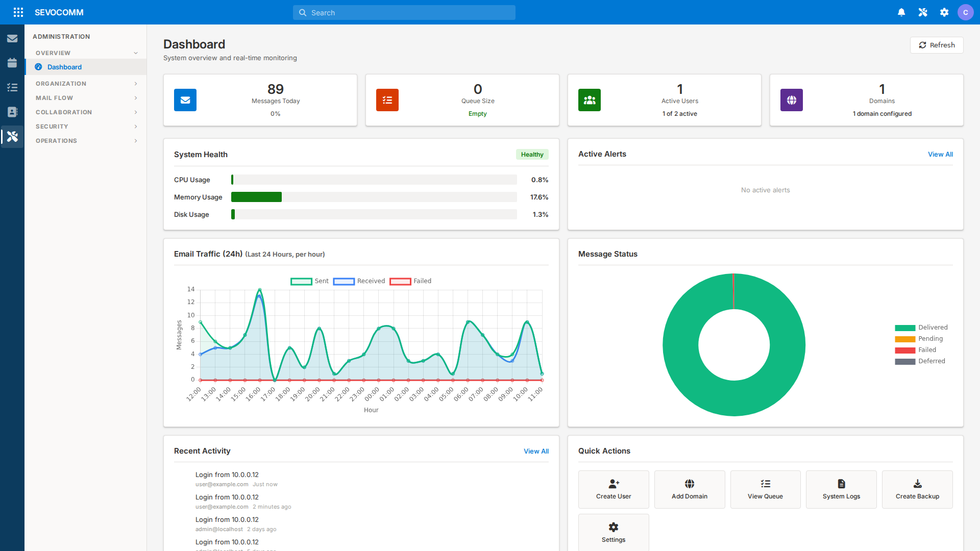
Task: Open the Mail envelope icon in sidebar
Action: point(12,38)
